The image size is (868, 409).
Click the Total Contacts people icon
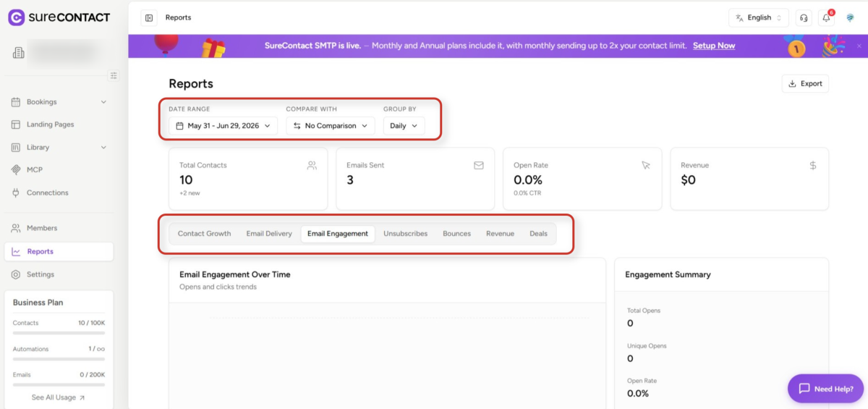click(x=312, y=165)
